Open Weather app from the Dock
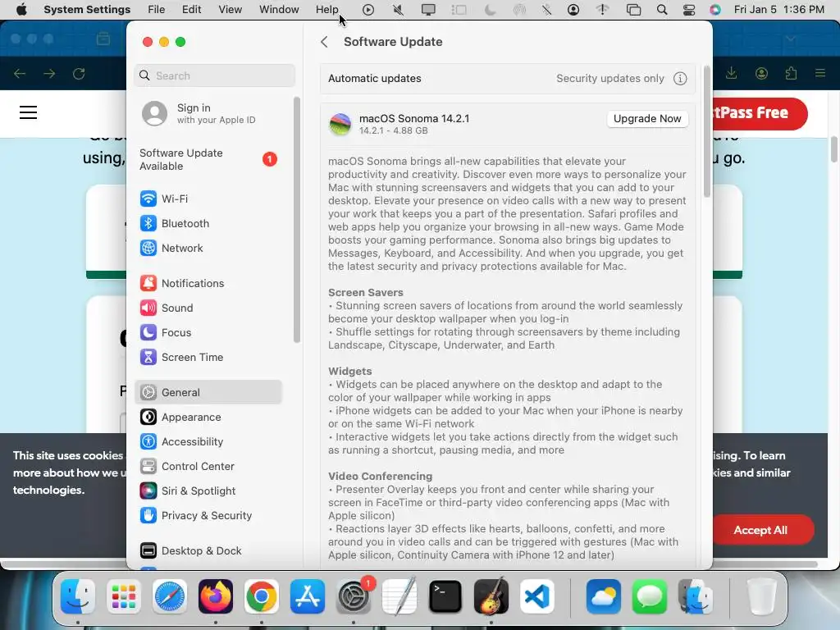840x630 pixels. [604, 596]
